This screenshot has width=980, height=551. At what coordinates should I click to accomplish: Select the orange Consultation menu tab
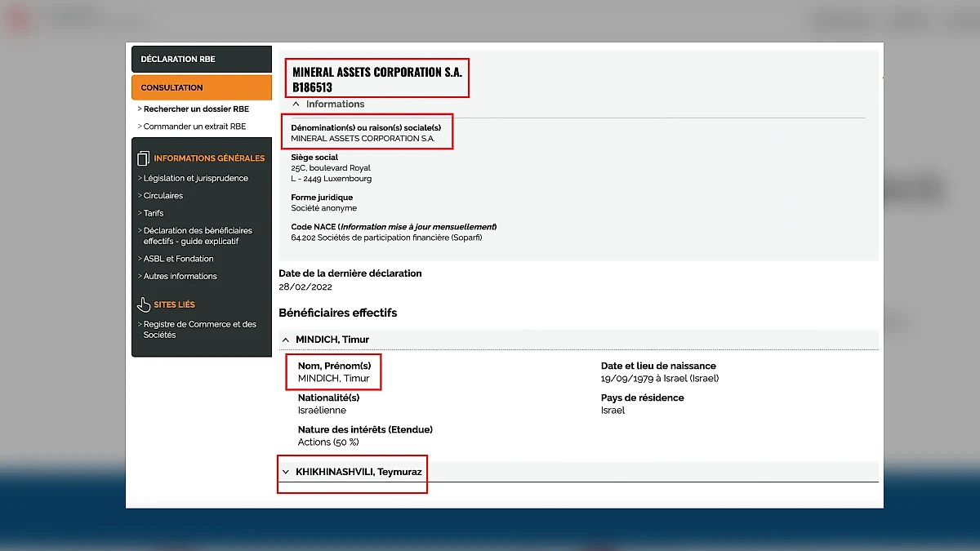[x=201, y=87]
